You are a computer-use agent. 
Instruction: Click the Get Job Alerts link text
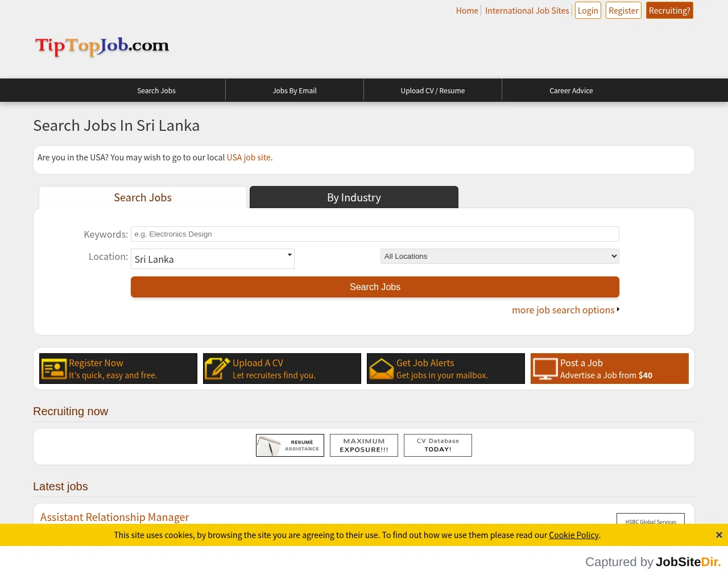point(425,363)
